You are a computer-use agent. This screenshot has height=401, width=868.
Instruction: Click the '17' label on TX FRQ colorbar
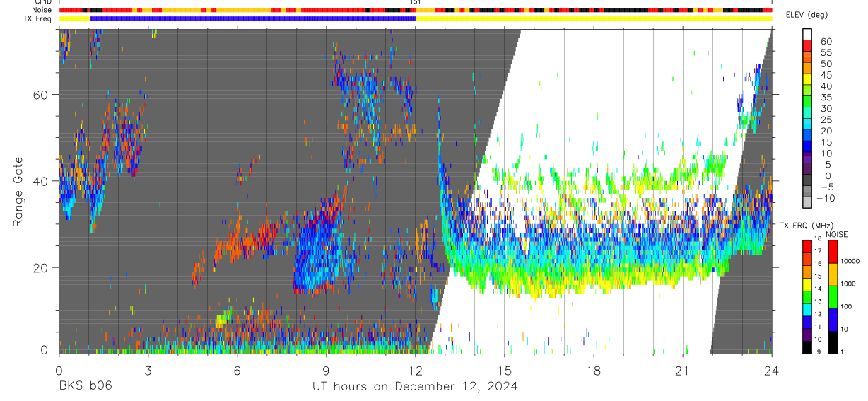click(816, 251)
